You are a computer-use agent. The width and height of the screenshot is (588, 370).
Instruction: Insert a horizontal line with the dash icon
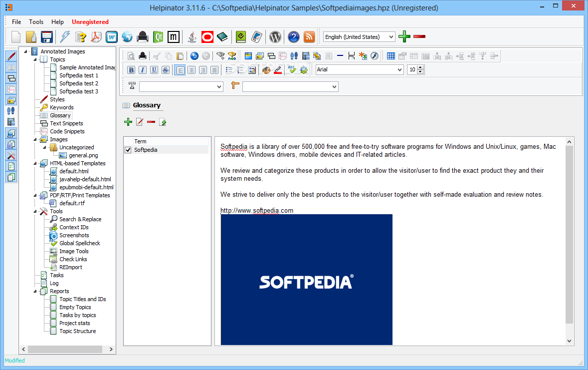[340, 56]
